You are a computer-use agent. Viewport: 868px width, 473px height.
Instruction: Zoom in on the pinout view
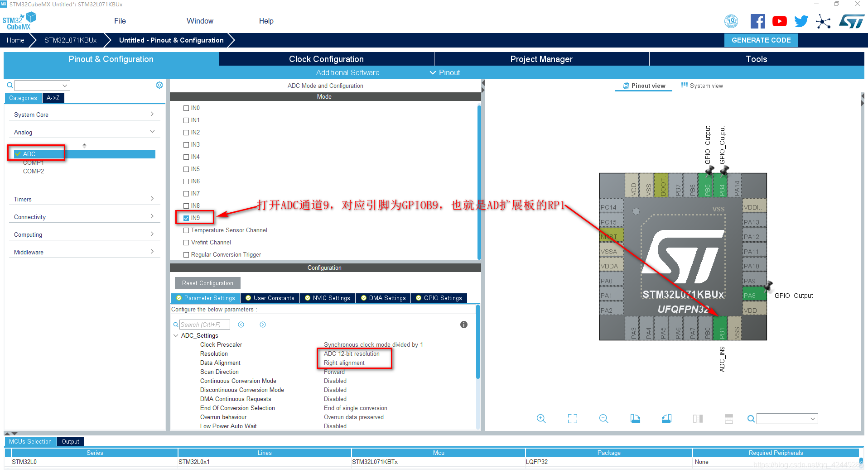tap(541, 419)
